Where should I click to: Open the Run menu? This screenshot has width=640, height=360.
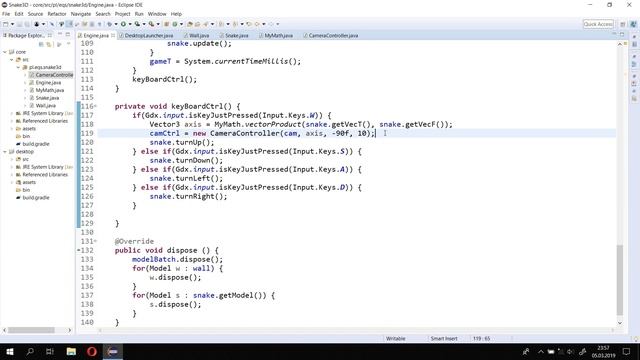tap(139, 14)
